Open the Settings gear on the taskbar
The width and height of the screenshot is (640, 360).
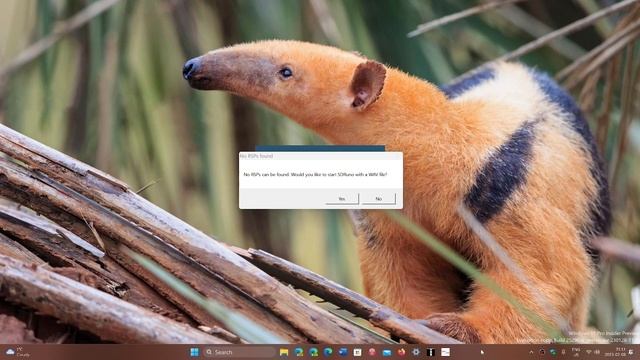(416, 352)
